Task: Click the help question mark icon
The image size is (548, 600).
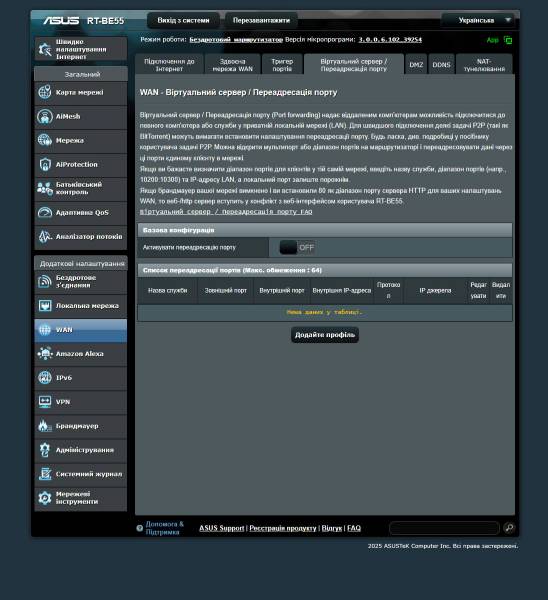Action: tap(140, 528)
